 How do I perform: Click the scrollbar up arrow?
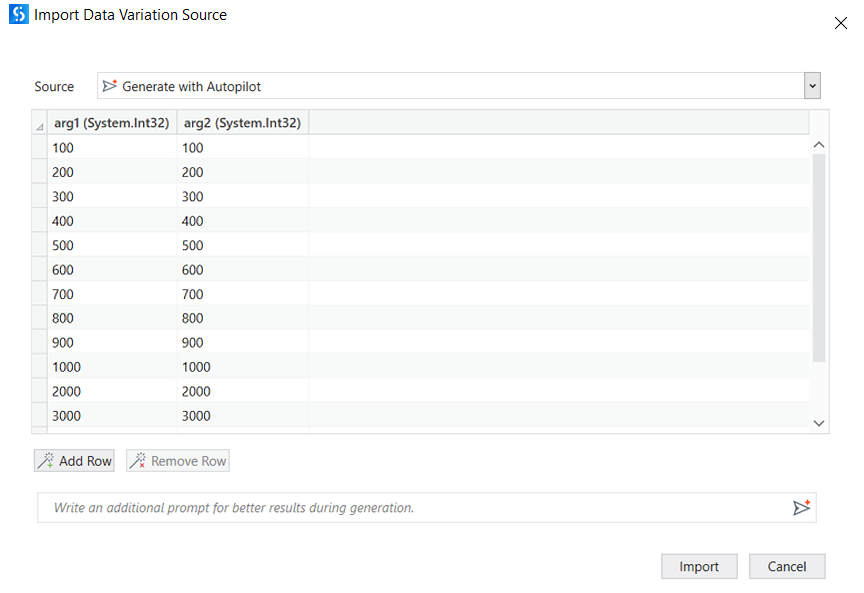point(819,144)
